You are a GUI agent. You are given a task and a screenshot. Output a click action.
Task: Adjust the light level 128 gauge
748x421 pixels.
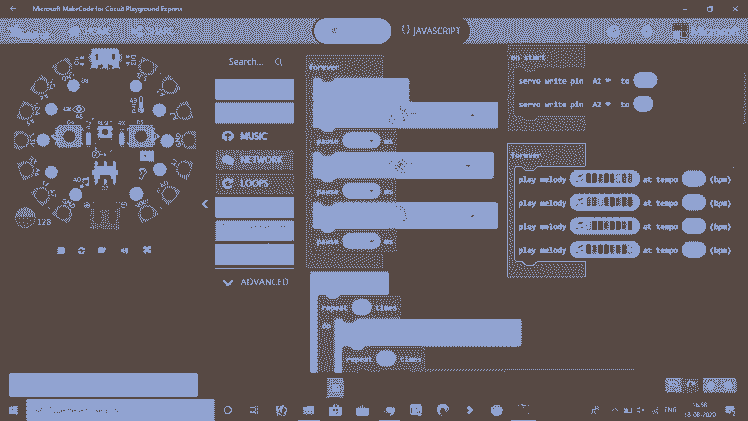click(x=25, y=218)
